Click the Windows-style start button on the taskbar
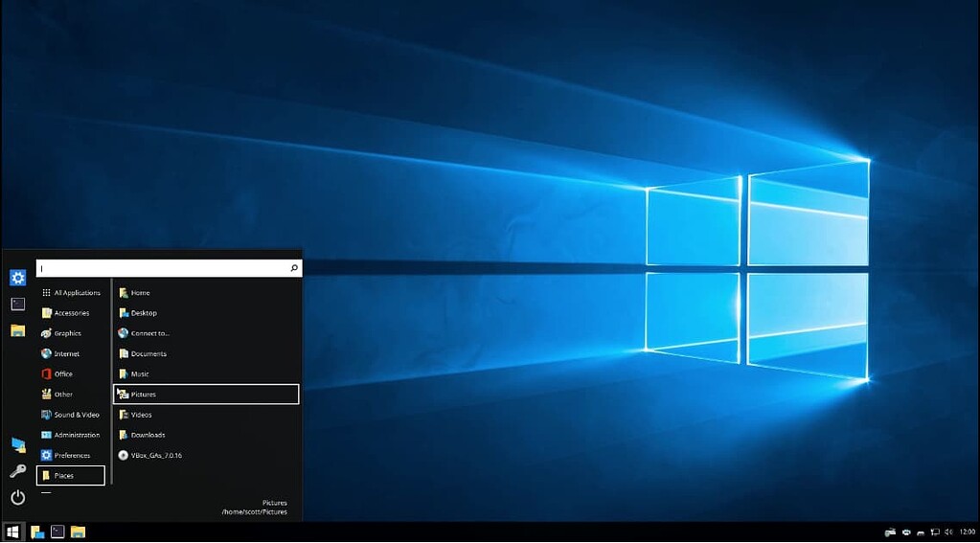This screenshot has width=980, height=543. click(13, 532)
